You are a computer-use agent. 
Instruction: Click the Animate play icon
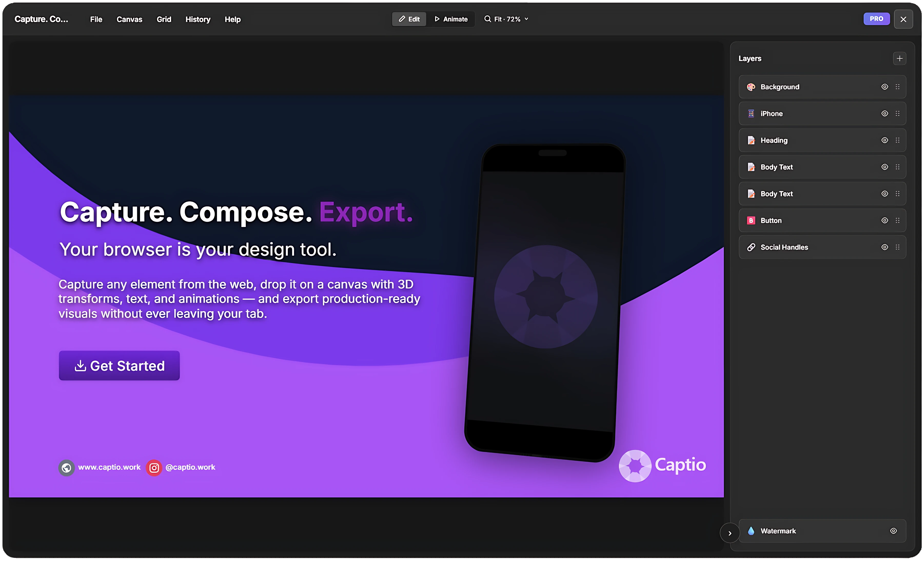click(437, 19)
